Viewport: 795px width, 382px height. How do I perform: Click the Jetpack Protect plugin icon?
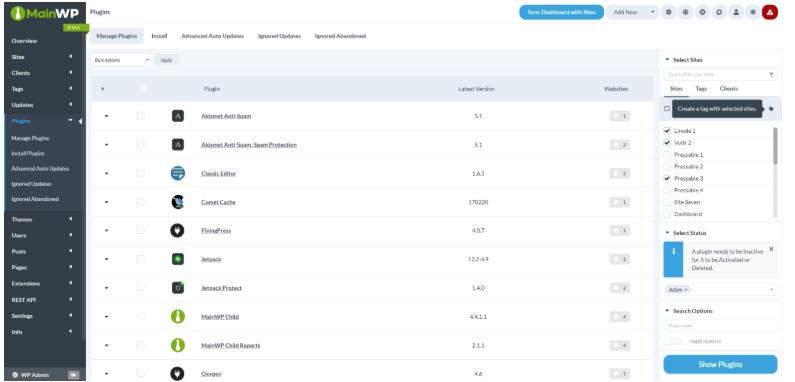(x=177, y=288)
